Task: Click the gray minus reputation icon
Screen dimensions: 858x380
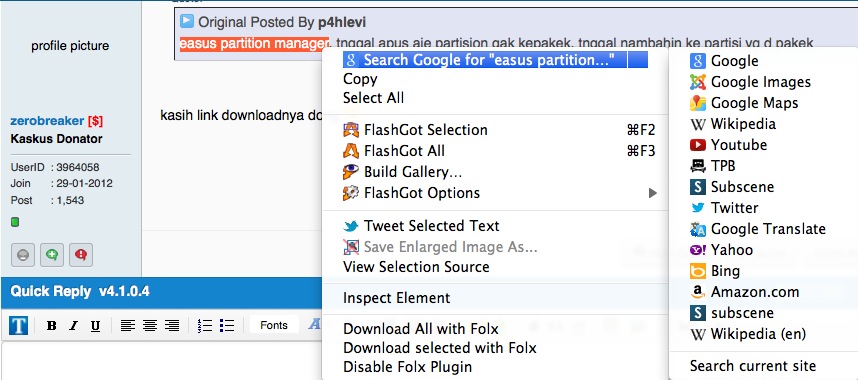Action: click(x=23, y=255)
